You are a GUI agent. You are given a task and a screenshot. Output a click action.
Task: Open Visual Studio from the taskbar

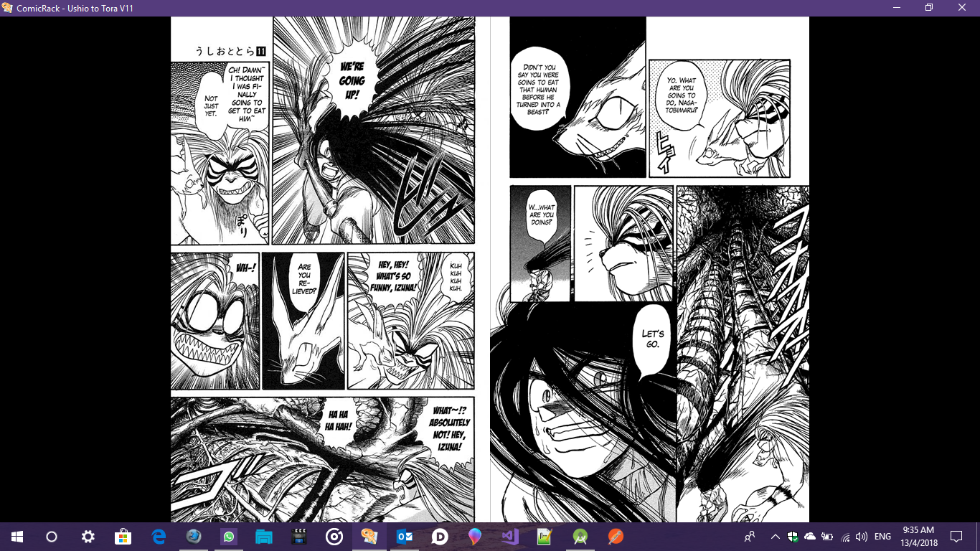(510, 537)
